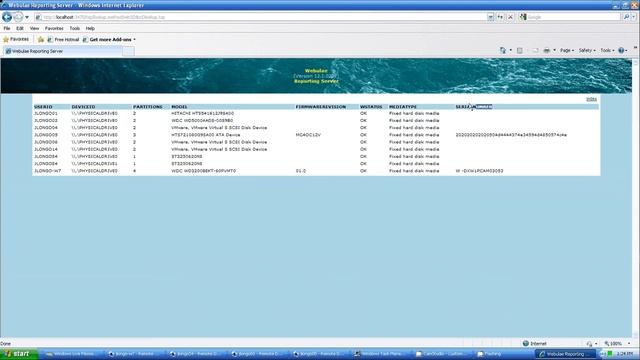Select the JLONGO14 user ID cell
The image size is (640, 360).
point(46,149)
